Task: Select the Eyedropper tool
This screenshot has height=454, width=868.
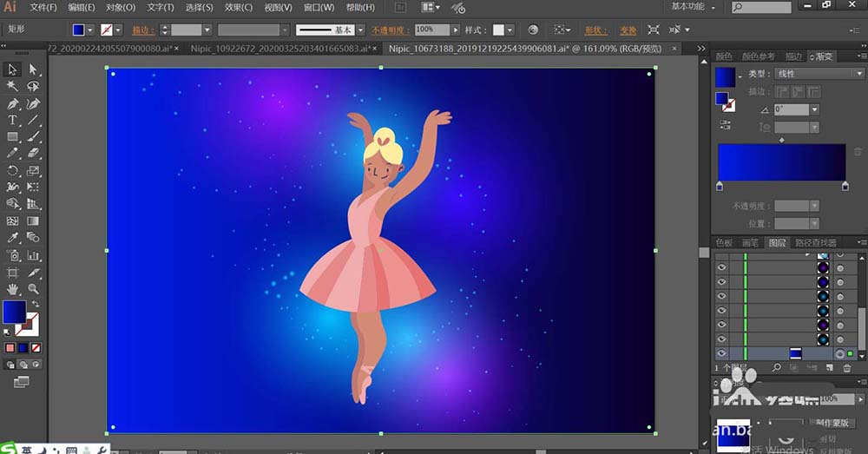Action: tap(13, 237)
